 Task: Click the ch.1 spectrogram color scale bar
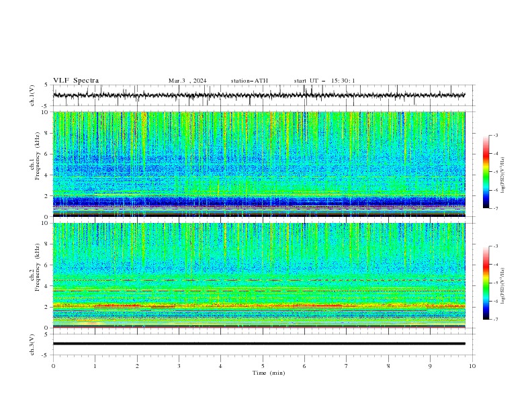486,172
